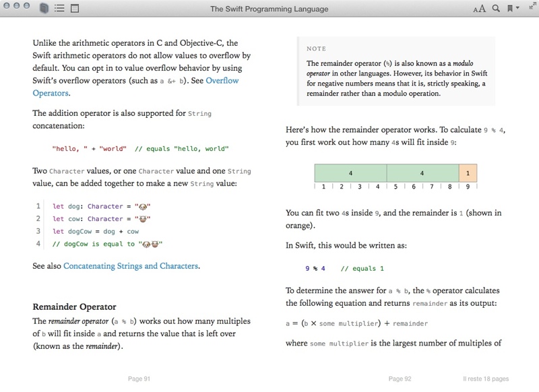Click the number 5 label under the diagram
Screen dimensions: 539x392
coord(395,187)
